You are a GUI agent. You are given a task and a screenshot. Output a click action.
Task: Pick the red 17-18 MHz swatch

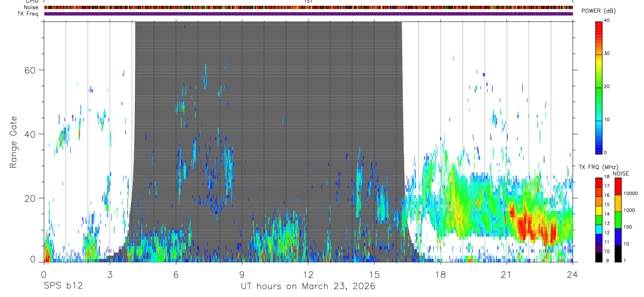point(599,182)
